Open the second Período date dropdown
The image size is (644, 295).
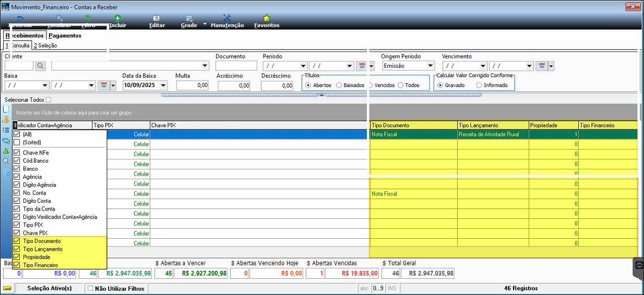[350, 66]
